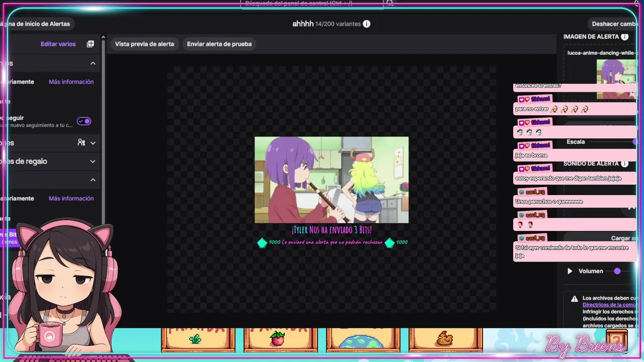Open the Directrices de la comunidad link
Viewport: 644px width, 362px height.
click(610, 305)
